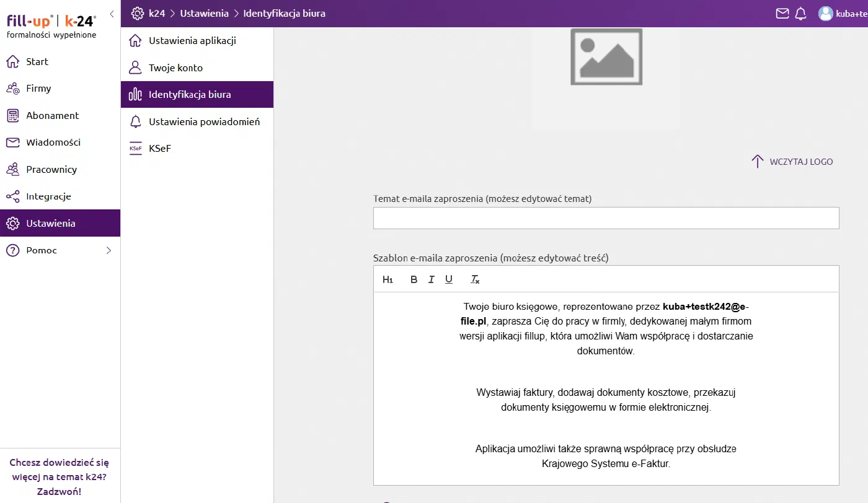Open the Firmy section
This screenshot has width=868, height=503.
pos(60,89)
